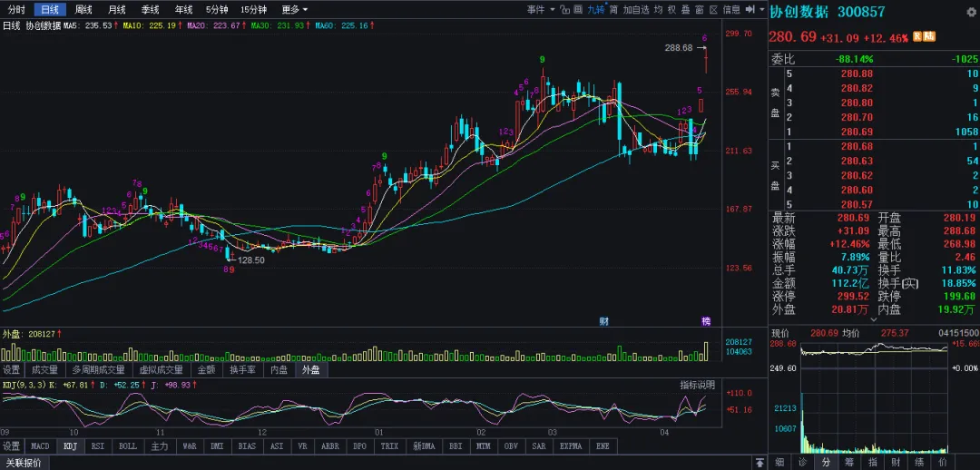
Task: Open 指标说明 indicator description
Action: pos(697,385)
